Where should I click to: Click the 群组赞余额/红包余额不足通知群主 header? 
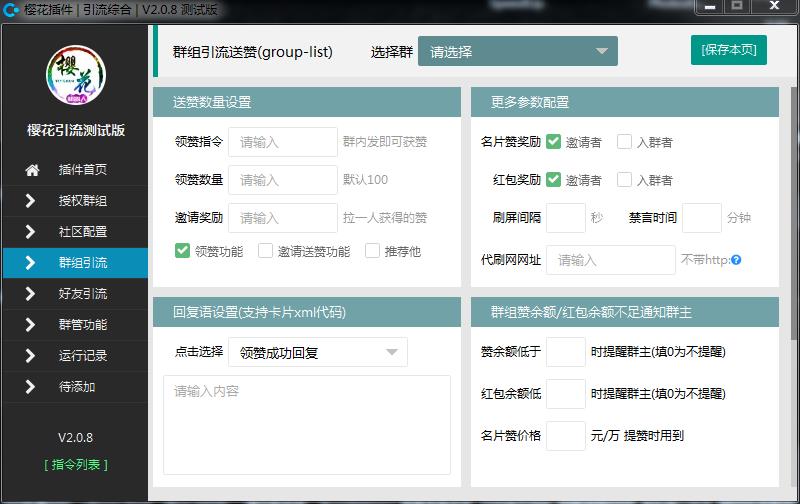(625, 312)
